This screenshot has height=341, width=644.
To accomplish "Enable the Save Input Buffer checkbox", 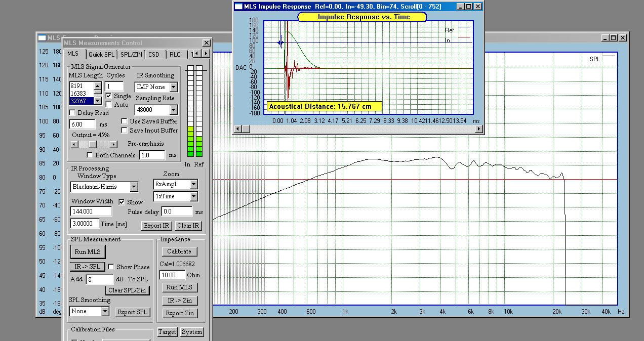I will (124, 131).
